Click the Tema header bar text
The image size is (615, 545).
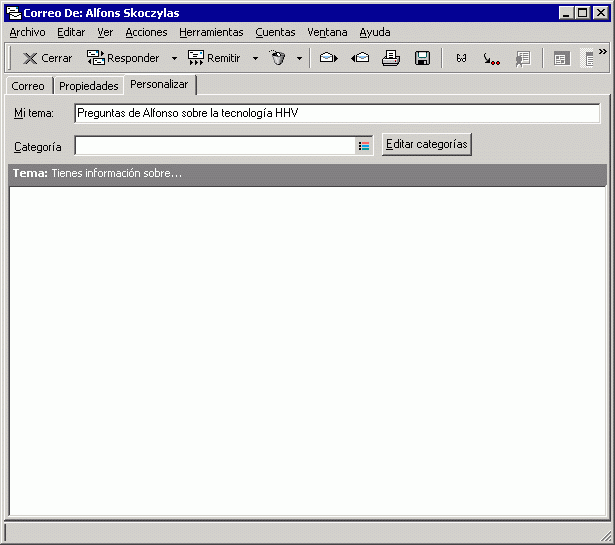tap(97, 173)
